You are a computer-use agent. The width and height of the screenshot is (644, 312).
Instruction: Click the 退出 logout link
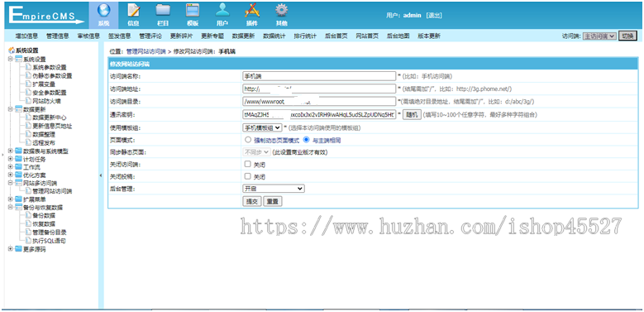[434, 16]
